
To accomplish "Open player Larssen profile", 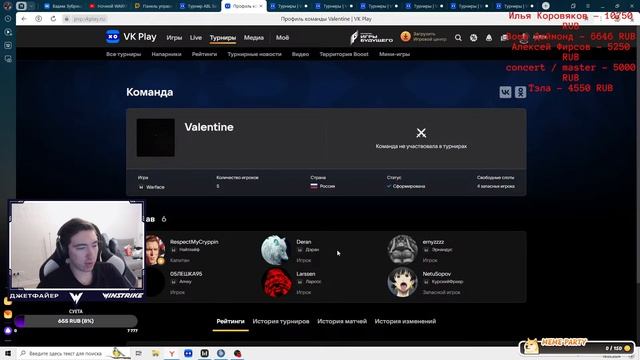I will pyautogui.click(x=306, y=274).
